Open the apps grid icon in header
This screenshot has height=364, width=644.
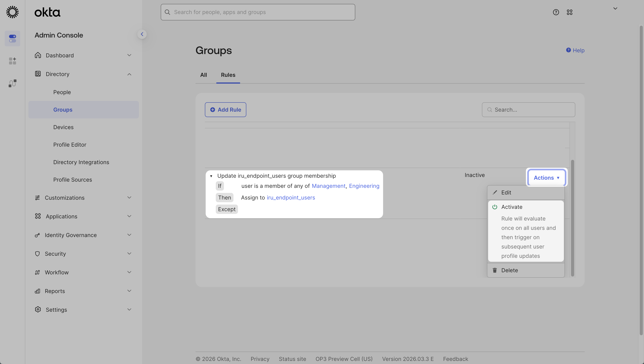click(x=569, y=12)
